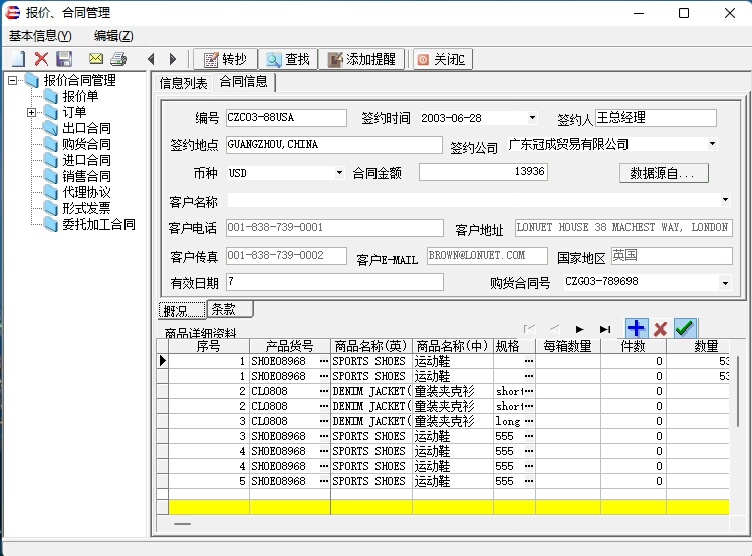Jump to last product record
752x556 pixels.
605,329
